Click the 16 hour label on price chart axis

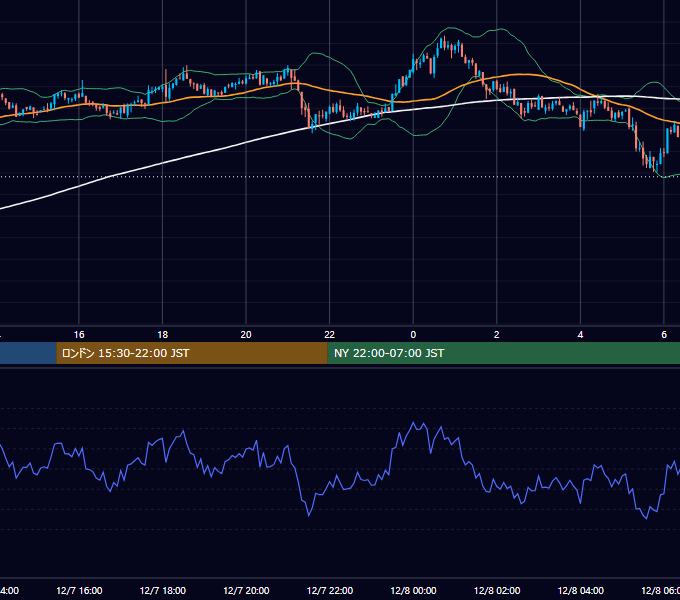[x=79, y=335]
